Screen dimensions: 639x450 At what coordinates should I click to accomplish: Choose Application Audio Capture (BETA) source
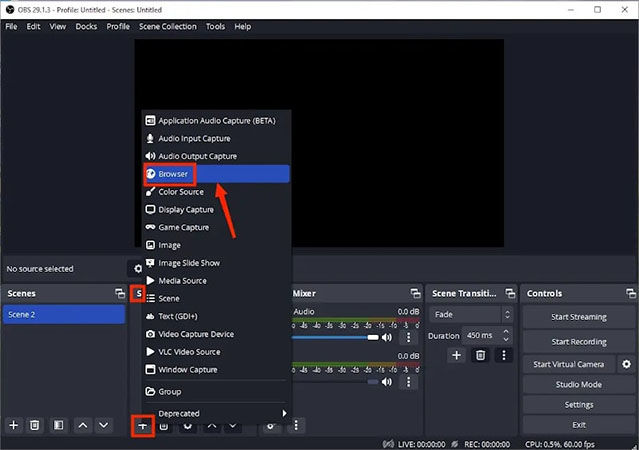pos(216,121)
